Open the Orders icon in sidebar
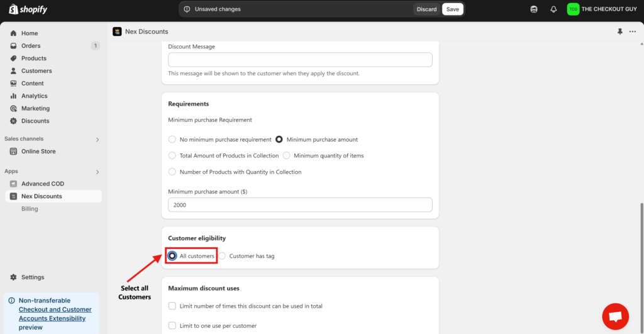The height and width of the screenshot is (334, 644). point(14,45)
